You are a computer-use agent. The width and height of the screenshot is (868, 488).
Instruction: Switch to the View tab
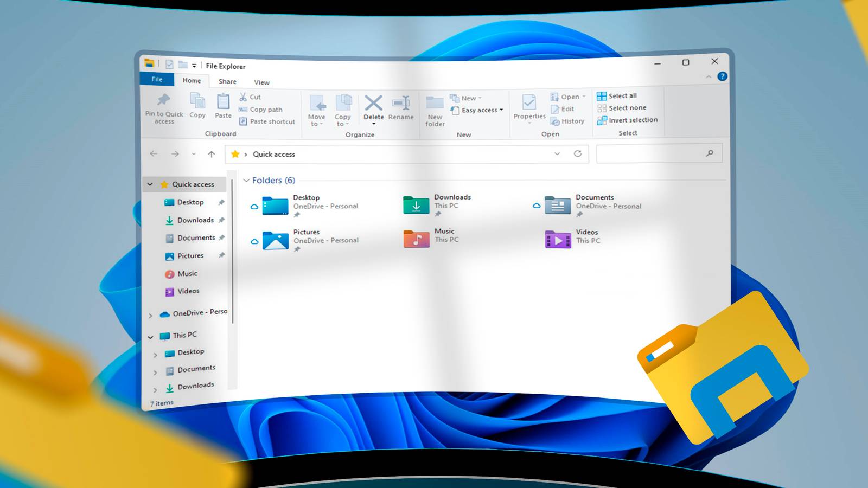click(261, 82)
